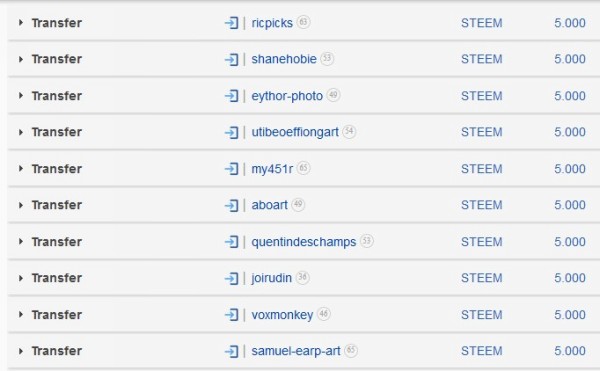The image size is (600, 371).
Task: Open the eythor-photo account link
Action: click(x=287, y=96)
